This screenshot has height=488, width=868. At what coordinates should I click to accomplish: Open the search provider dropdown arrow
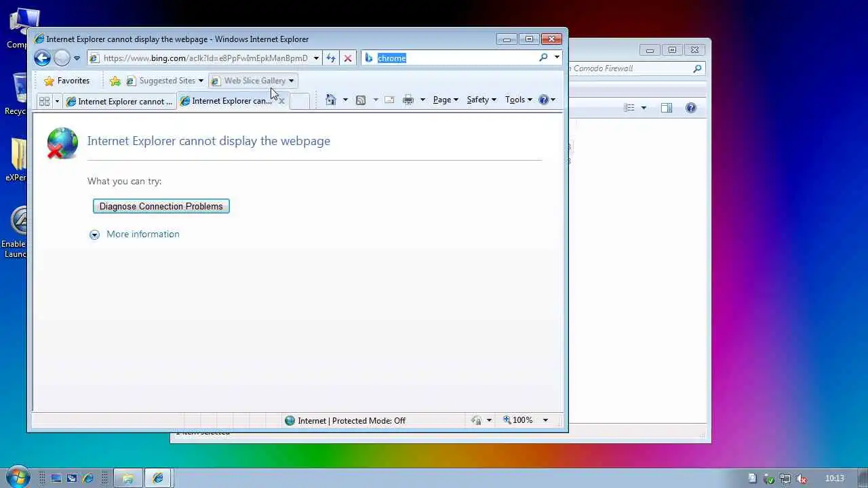click(x=557, y=58)
